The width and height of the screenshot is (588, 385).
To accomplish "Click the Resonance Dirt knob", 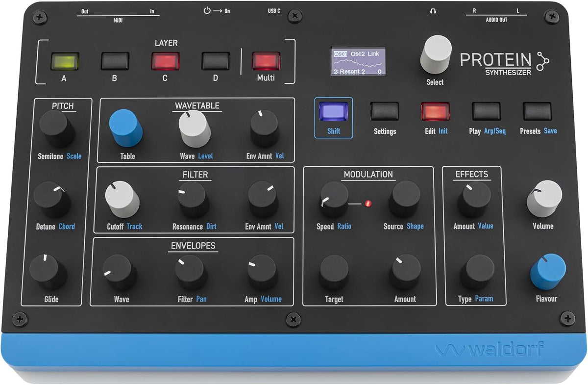I will [x=193, y=200].
